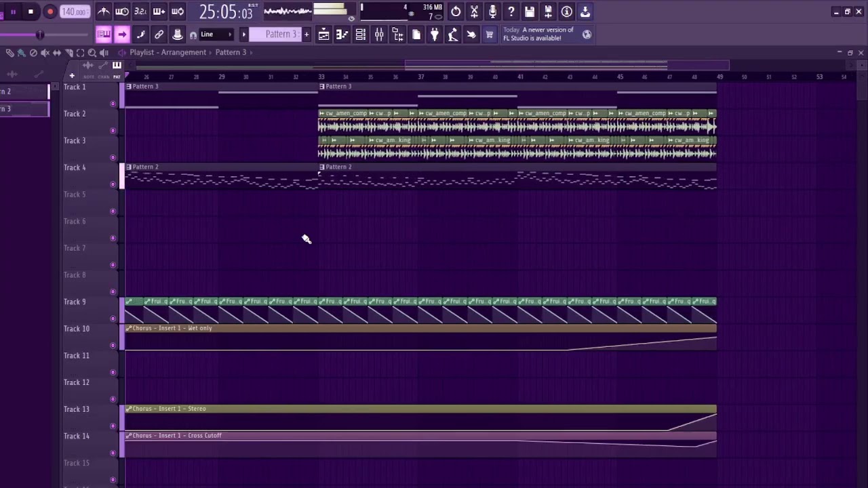This screenshot has height=488, width=868.
Task: Select the playlist Mute tool
Action: tap(45, 52)
